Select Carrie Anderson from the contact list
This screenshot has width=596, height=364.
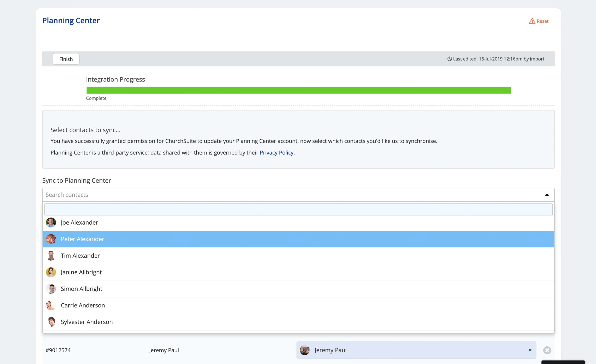[83, 305]
